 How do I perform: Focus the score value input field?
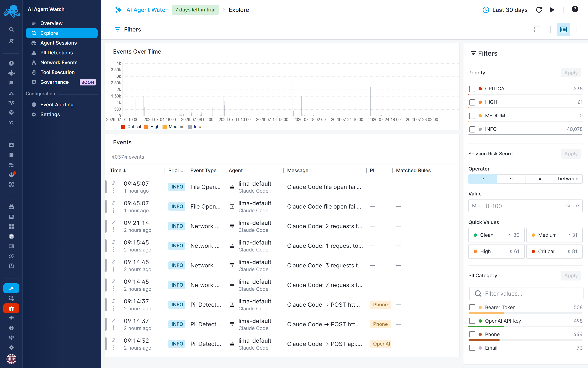pyautogui.click(x=525, y=206)
